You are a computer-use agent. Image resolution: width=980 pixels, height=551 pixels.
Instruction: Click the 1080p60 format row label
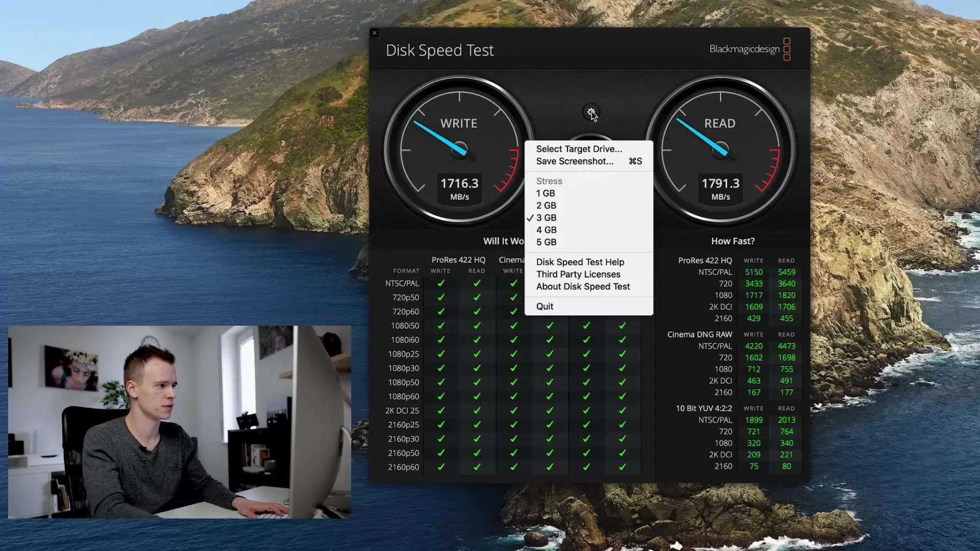coord(403,396)
